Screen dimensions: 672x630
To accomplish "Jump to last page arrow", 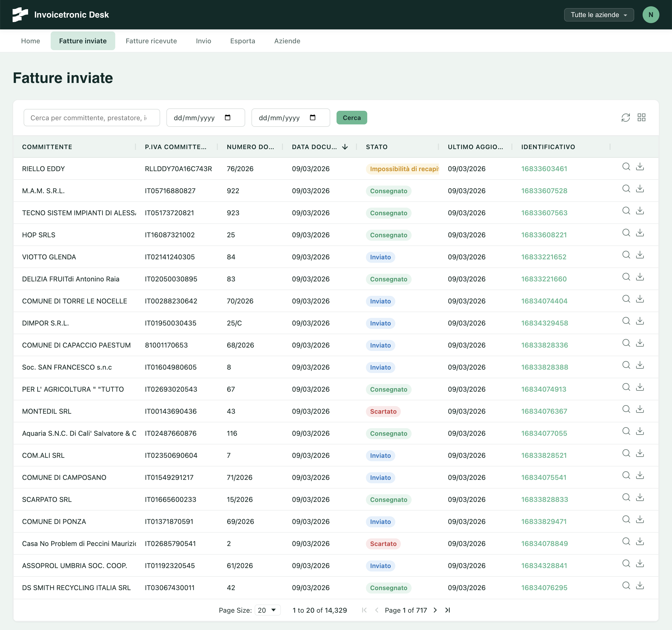I will tap(448, 610).
